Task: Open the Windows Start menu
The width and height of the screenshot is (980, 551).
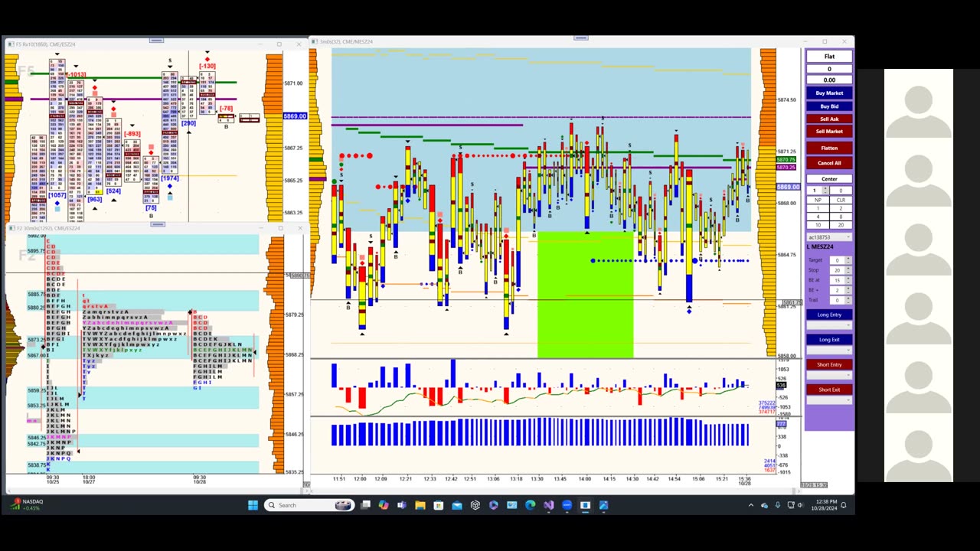Action: click(x=253, y=505)
